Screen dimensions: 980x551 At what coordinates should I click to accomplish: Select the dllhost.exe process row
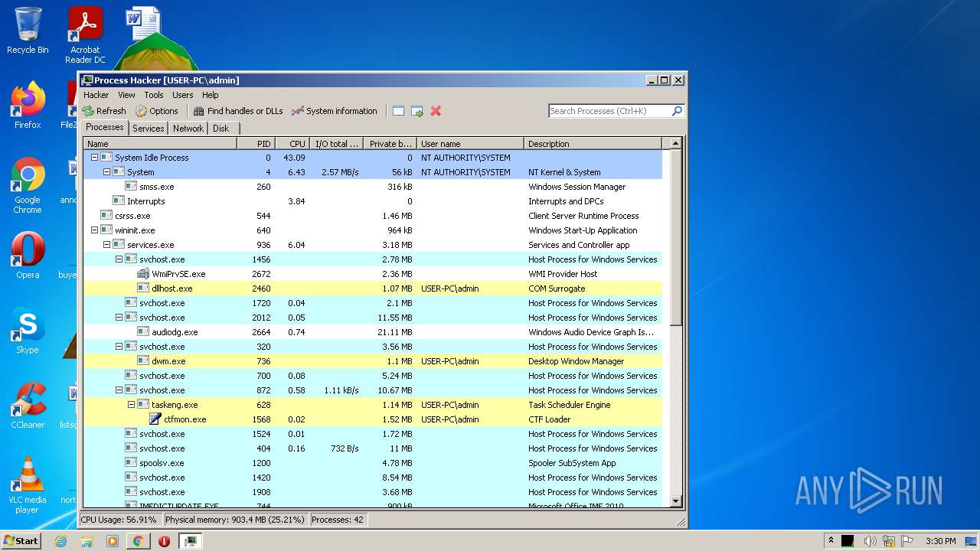[x=372, y=289]
